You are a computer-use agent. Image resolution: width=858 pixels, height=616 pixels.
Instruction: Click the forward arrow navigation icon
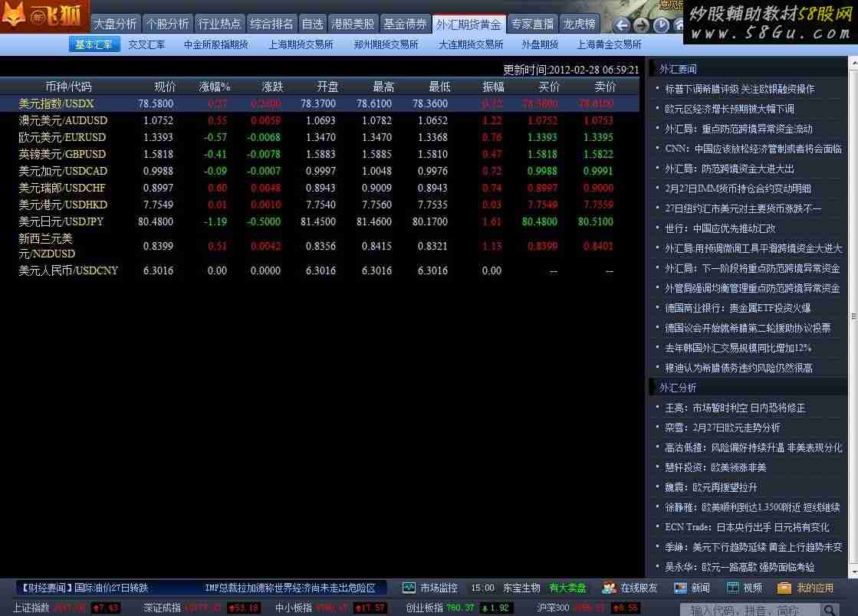pyautogui.click(x=641, y=25)
